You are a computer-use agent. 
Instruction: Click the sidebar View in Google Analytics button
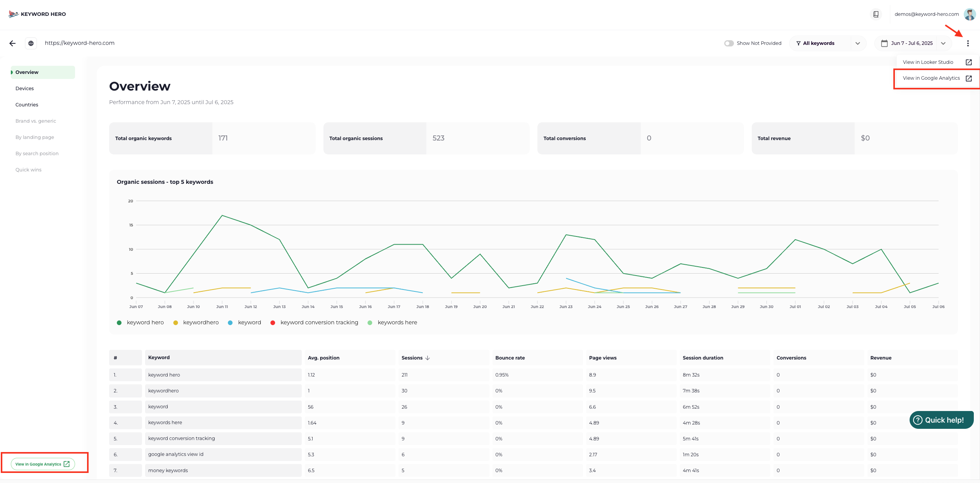[43, 464]
